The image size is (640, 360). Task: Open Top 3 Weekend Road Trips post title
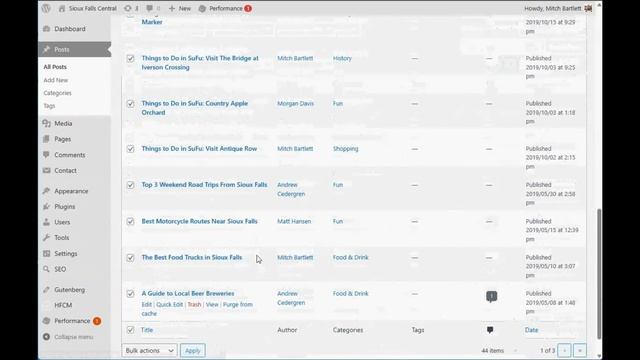tap(204, 185)
